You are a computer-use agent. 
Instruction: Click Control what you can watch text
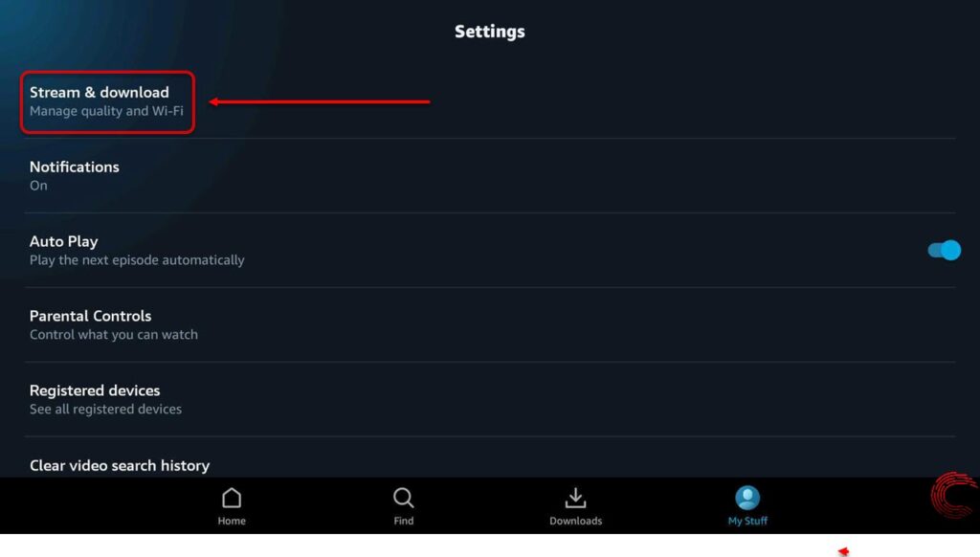point(114,335)
